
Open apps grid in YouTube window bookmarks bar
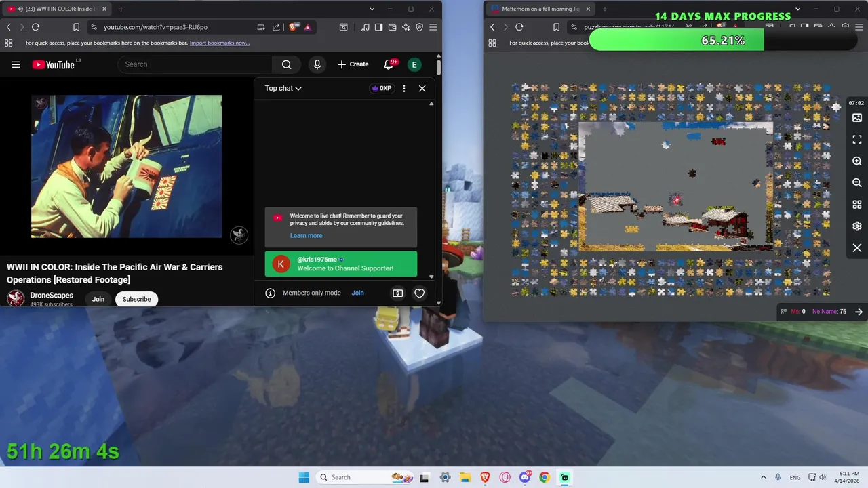[x=8, y=43]
